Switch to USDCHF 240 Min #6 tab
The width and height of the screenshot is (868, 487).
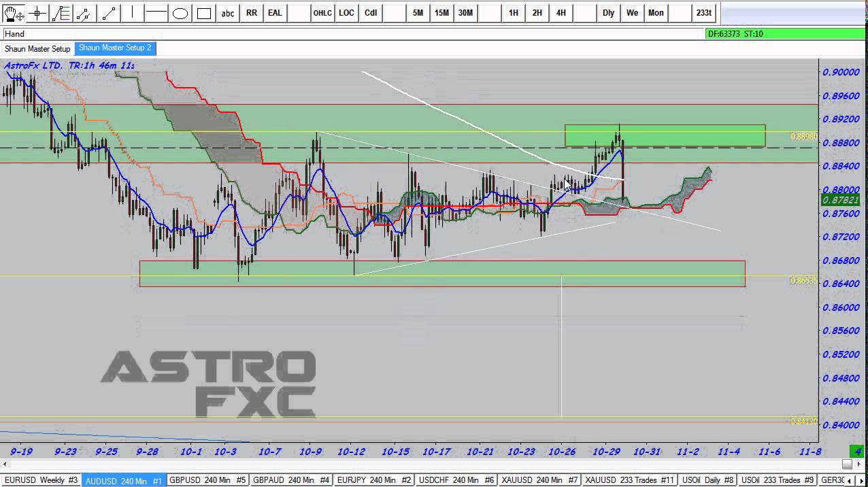coord(456,480)
